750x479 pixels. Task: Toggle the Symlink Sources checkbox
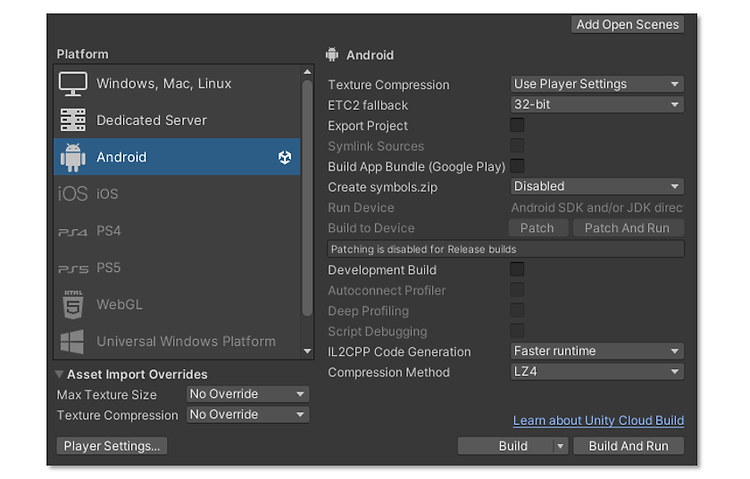pyautogui.click(x=517, y=145)
